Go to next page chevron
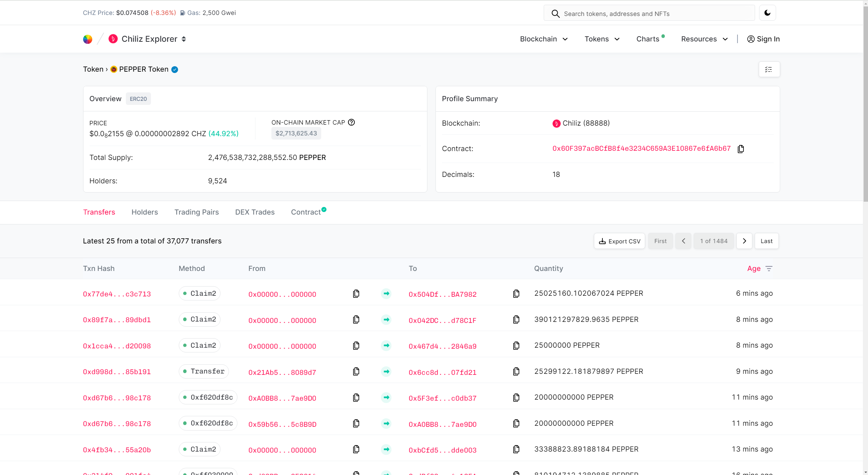The width and height of the screenshot is (868, 475). (745, 241)
